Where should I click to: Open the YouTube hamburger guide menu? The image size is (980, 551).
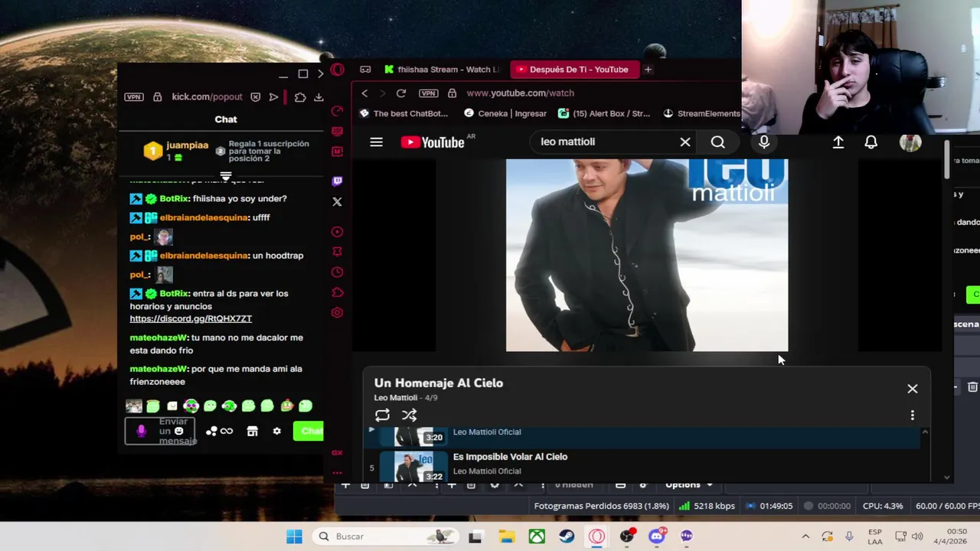pos(376,142)
